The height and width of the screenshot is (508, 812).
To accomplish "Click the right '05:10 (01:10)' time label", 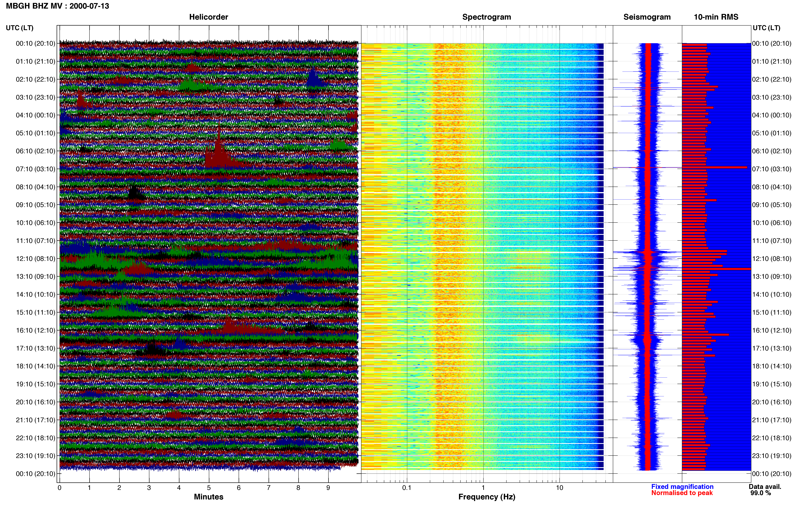I will 772,133.
